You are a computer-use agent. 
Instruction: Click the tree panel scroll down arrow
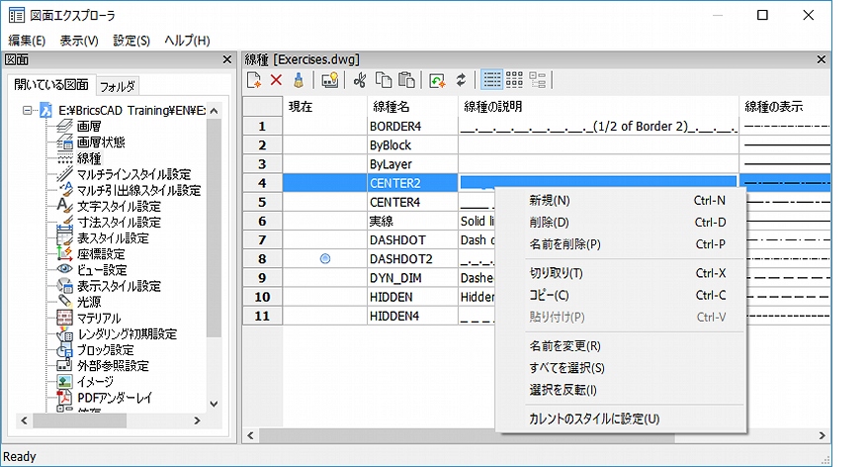click(x=214, y=404)
